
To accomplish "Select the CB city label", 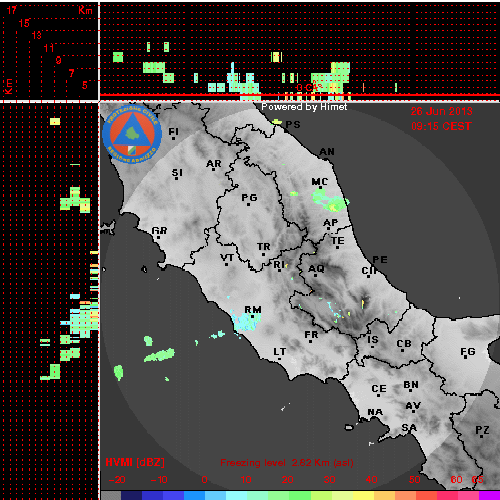I will (404, 344).
